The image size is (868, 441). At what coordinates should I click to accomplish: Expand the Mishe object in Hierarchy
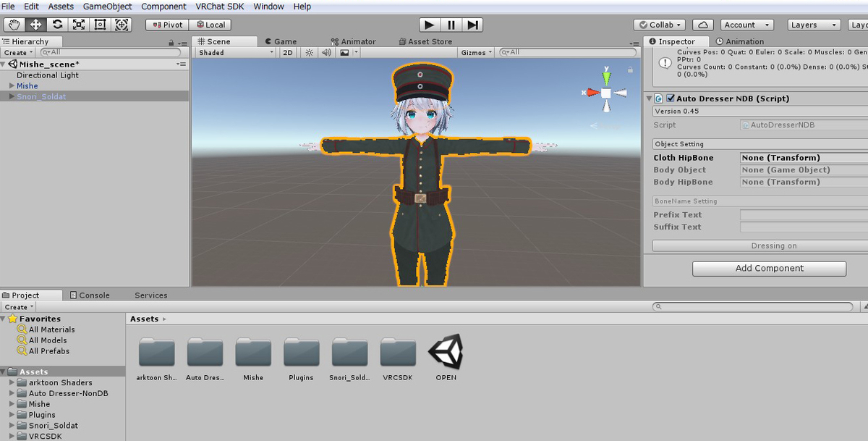pos(12,86)
